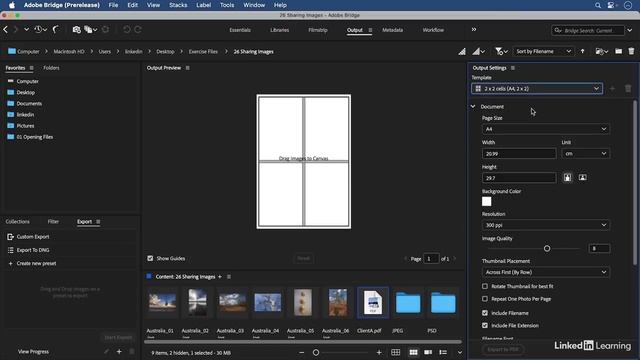Open Page Size A4 dropdown

tap(546, 129)
